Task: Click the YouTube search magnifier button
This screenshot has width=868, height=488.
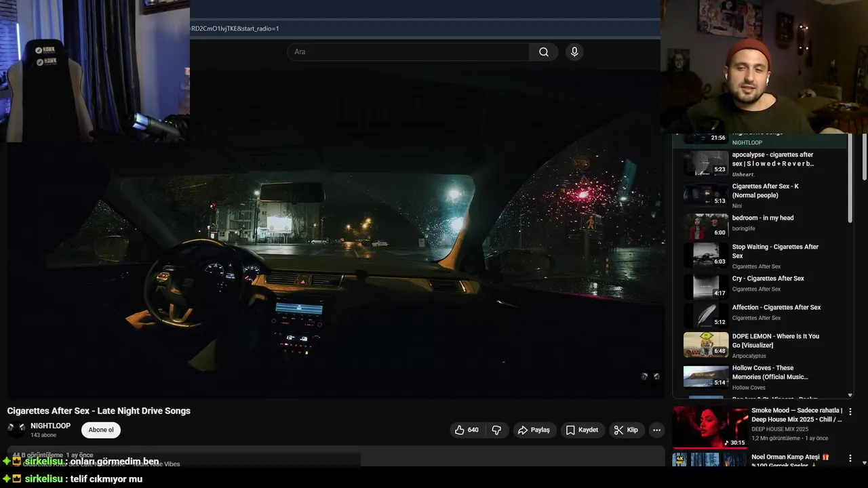Action: click(x=544, y=52)
